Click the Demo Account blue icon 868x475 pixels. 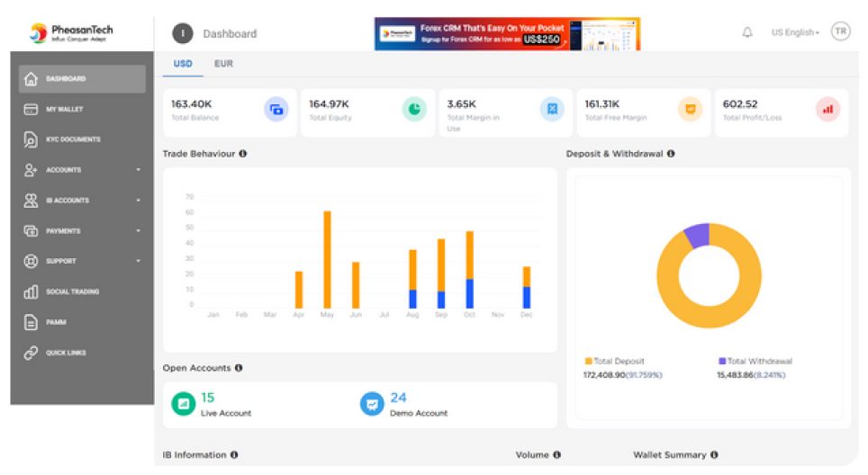pos(372,404)
